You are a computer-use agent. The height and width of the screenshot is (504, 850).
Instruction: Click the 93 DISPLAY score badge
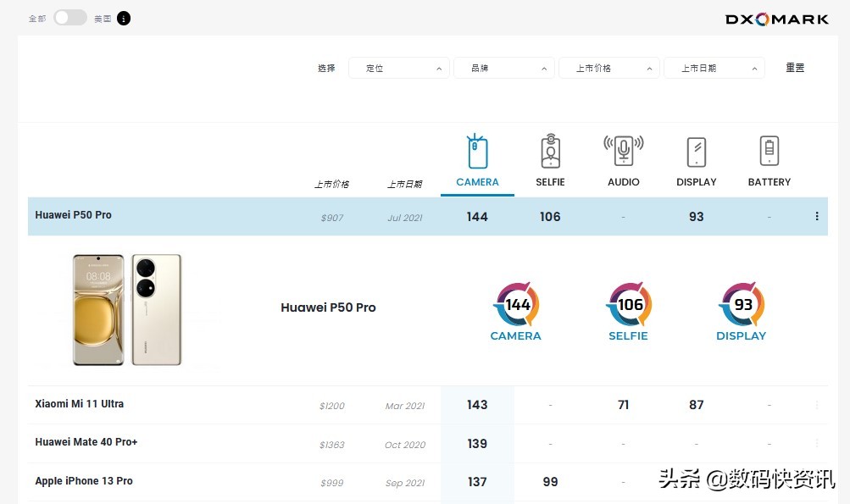point(741,305)
